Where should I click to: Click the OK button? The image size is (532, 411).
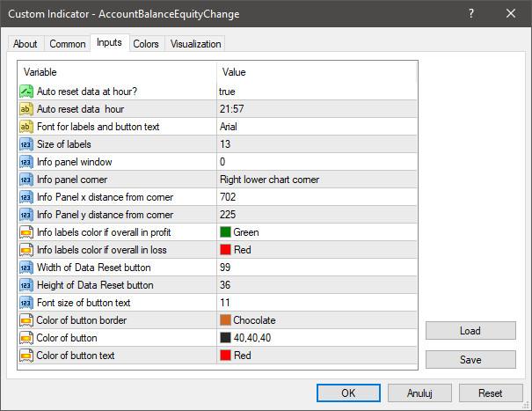pos(348,393)
